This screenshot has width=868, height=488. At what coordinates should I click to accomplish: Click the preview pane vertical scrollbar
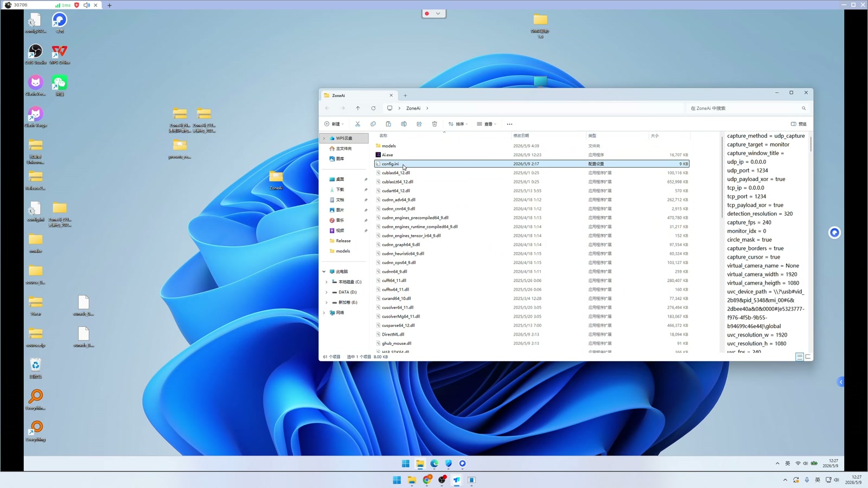click(x=811, y=144)
